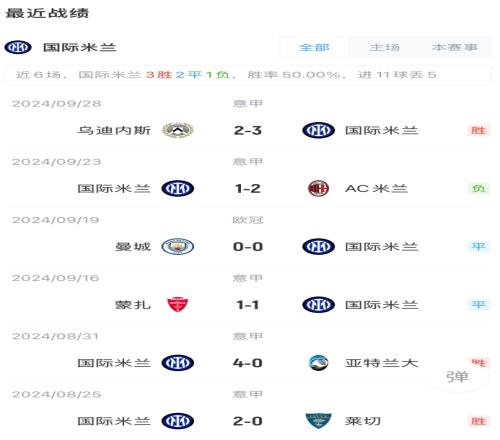
Task: Click the Lecce (莱切) club crest
Action: point(318,421)
